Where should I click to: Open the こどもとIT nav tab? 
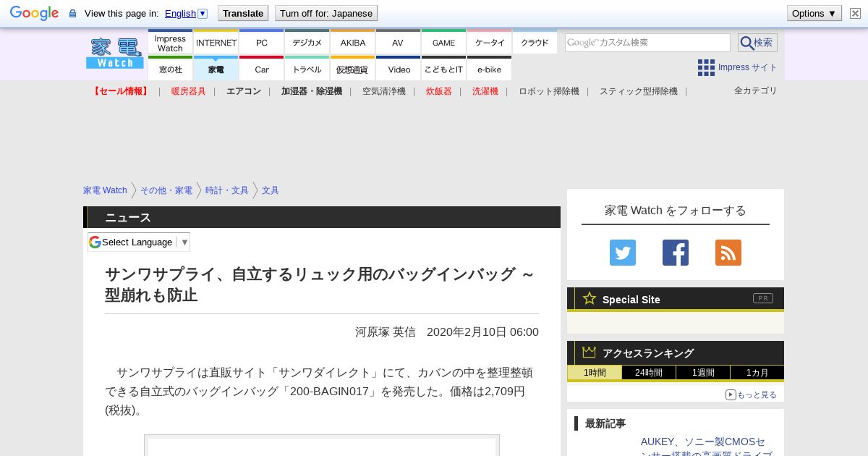coord(444,69)
